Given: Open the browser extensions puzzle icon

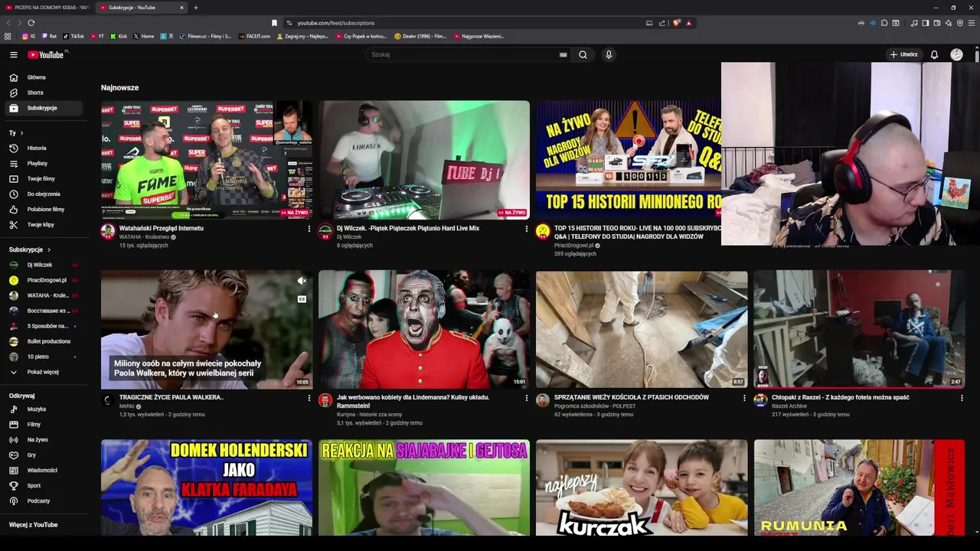Looking at the screenshot, I should click(x=884, y=23).
